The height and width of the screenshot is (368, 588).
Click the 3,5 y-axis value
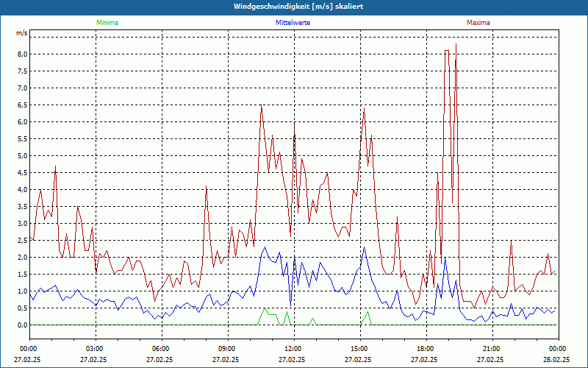point(23,207)
